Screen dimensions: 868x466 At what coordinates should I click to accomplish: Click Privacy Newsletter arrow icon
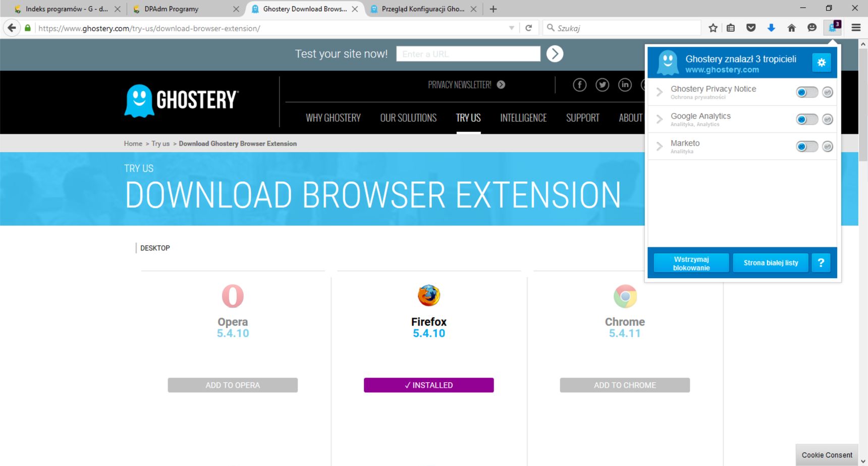pos(501,85)
